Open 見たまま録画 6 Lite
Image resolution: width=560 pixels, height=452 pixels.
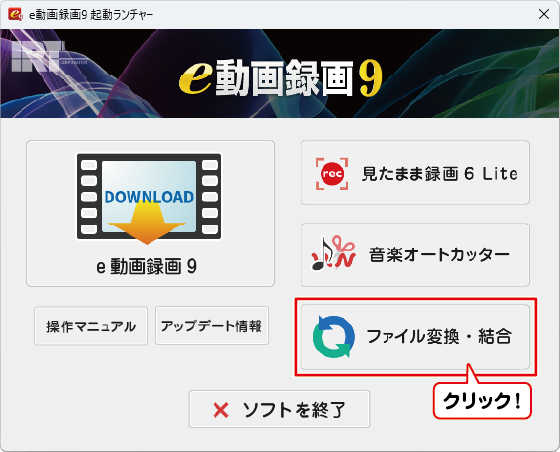coord(440,174)
